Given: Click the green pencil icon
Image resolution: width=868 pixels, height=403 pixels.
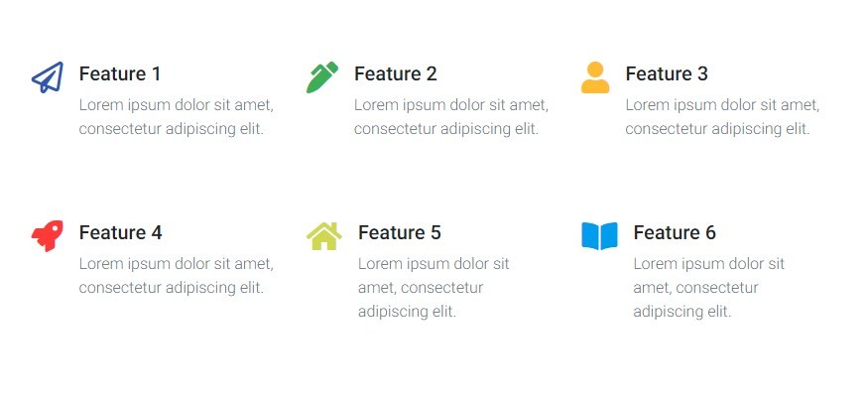Looking at the screenshot, I should point(321,77).
